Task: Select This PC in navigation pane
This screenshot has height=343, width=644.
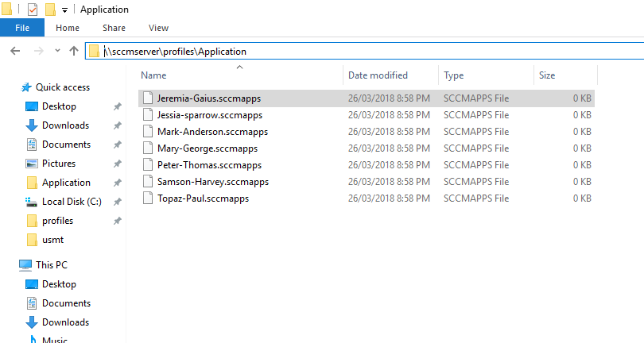Action: coord(52,265)
